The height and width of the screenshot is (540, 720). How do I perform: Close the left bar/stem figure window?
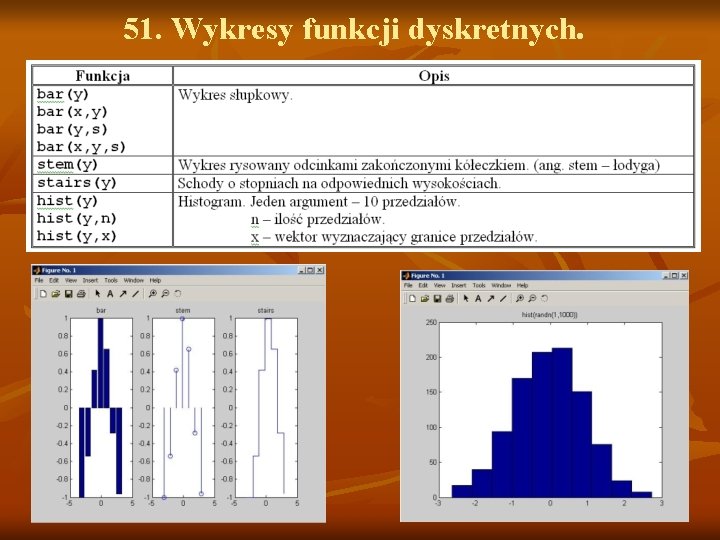point(320,270)
